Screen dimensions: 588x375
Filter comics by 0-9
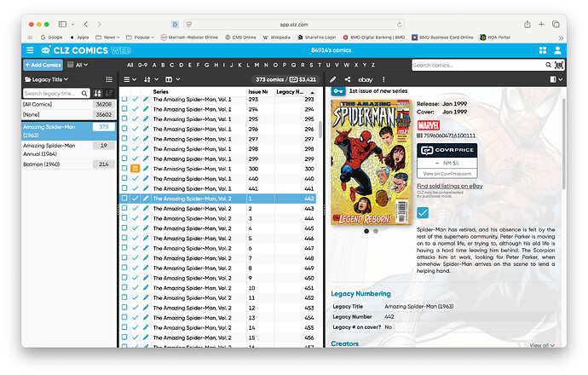(142, 66)
